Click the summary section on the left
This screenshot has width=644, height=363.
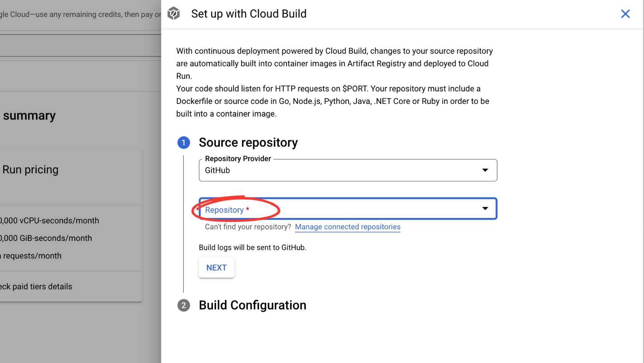[x=29, y=115]
